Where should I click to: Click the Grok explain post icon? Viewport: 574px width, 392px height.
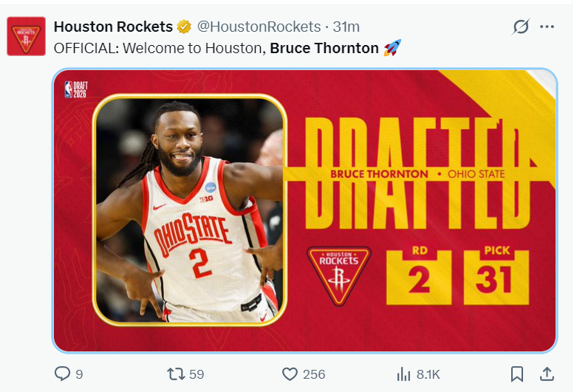521,27
